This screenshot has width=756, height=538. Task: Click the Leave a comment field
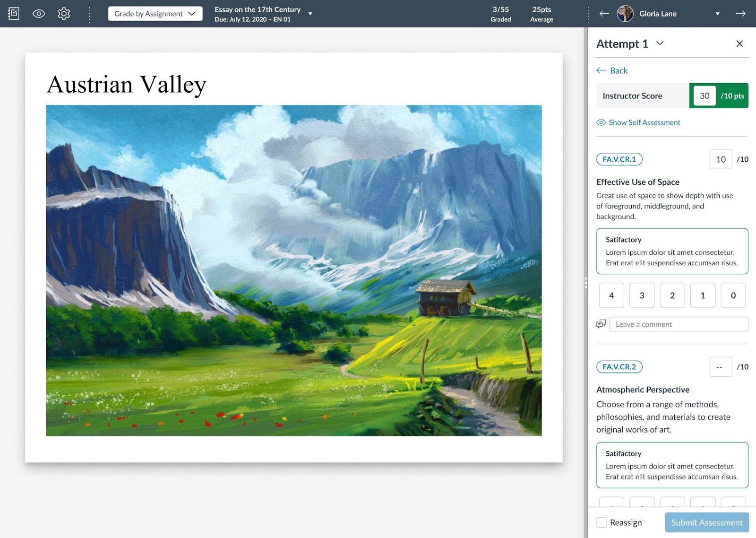point(679,324)
